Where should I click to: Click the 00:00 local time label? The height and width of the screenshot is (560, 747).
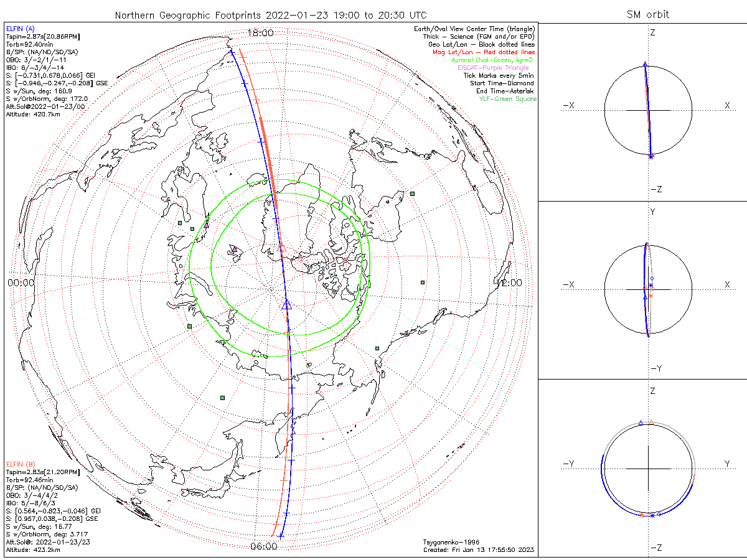click(x=21, y=282)
